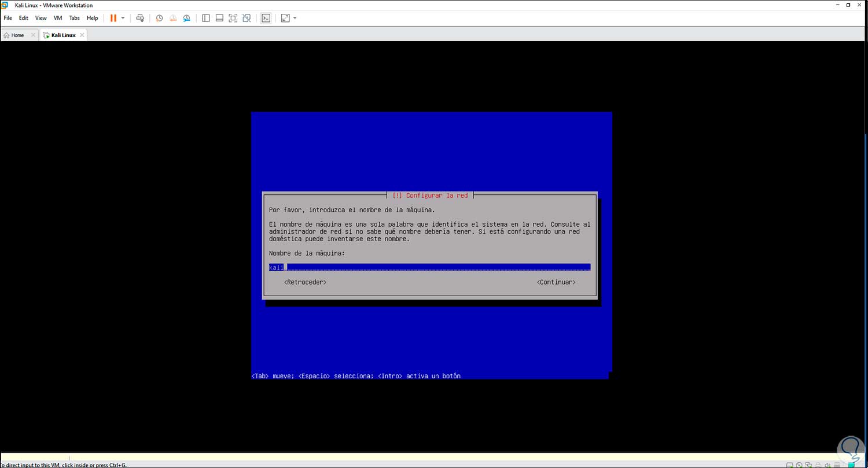Image resolution: width=868 pixels, height=468 pixels.
Task: Open the File menu
Action: 8,18
